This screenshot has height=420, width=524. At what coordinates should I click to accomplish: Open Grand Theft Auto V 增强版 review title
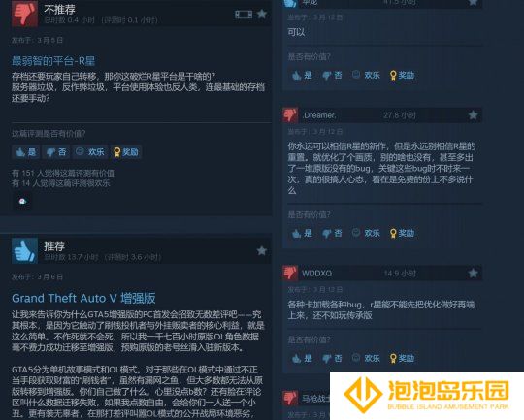tap(83, 298)
